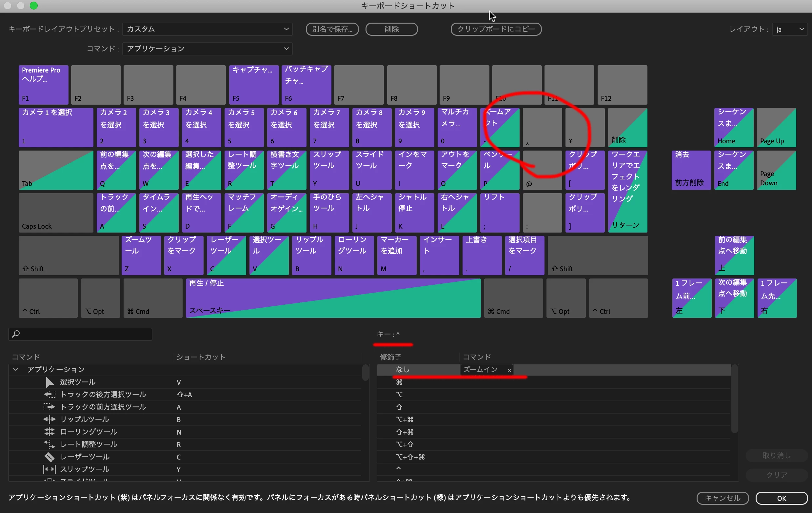Click the Ripple Edit tool icon
Screen dimensions: 812x513
[50, 419]
